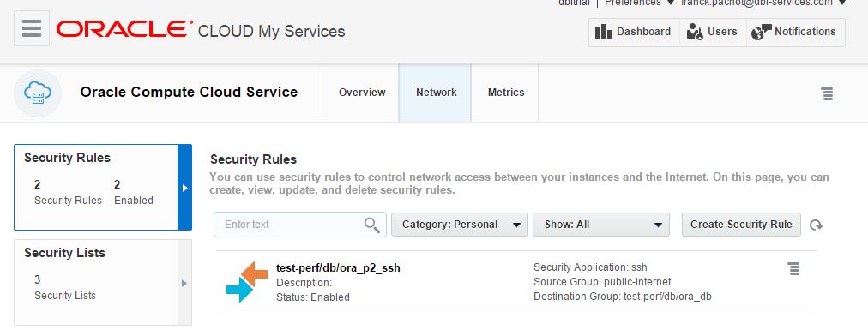Viewport: 868px width, 330px height.
Task: Open the Show: All dropdown
Action: (601, 225)
